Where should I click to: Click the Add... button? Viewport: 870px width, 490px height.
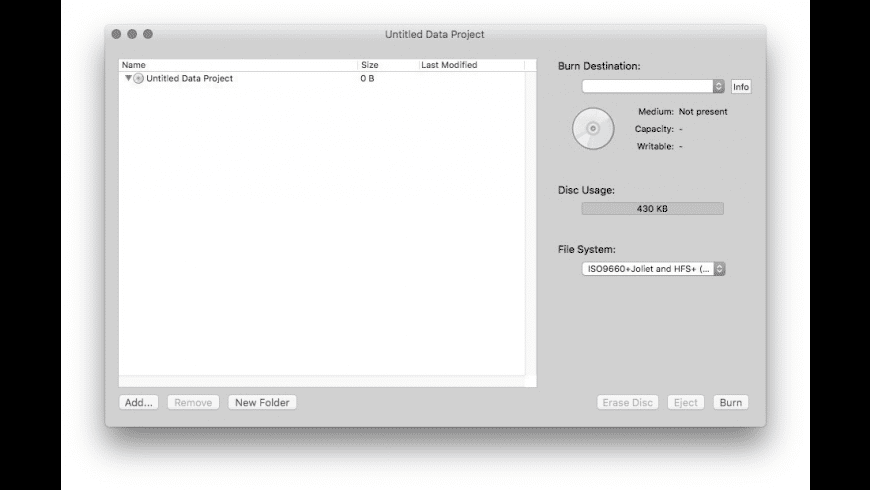tap(139, 402)
